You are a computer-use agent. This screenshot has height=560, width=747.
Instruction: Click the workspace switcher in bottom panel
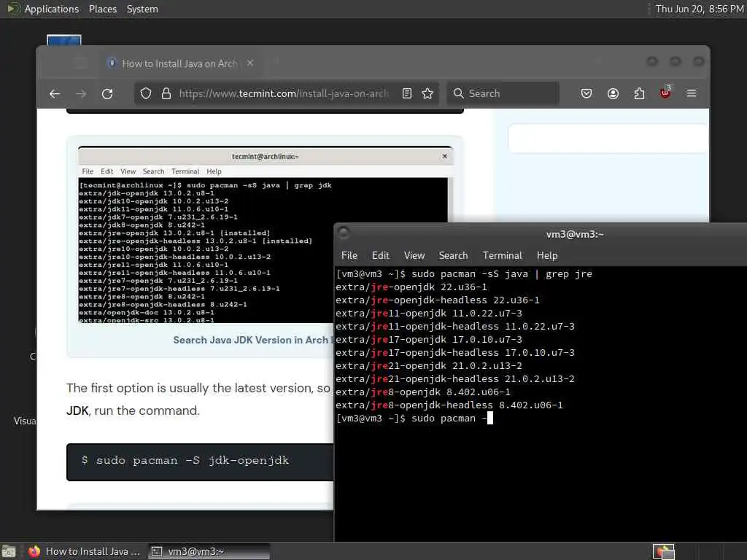pos(664,551)
